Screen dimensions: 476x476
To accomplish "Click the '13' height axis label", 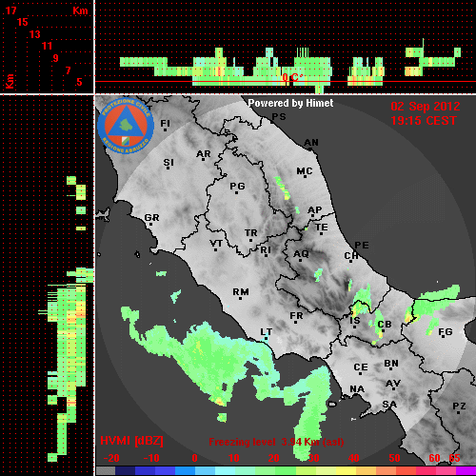I will tap(35, 34).
